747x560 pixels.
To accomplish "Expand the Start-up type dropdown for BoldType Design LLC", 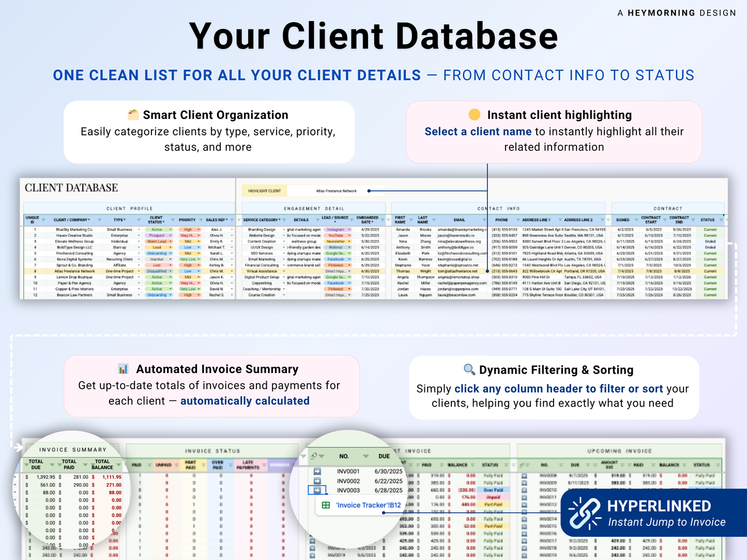I will 139,247.
